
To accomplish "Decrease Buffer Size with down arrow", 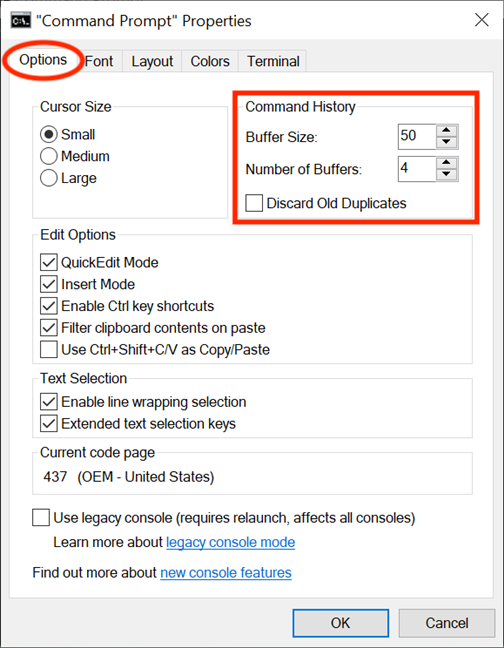I will (446, 142).
